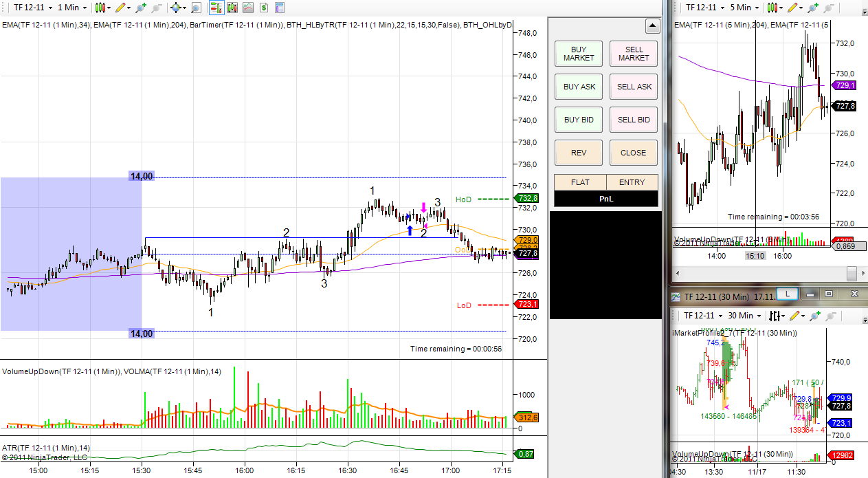Zoom out on the 1 Min chart
This screenshot has width=868, height=478.
coord(157,8)
